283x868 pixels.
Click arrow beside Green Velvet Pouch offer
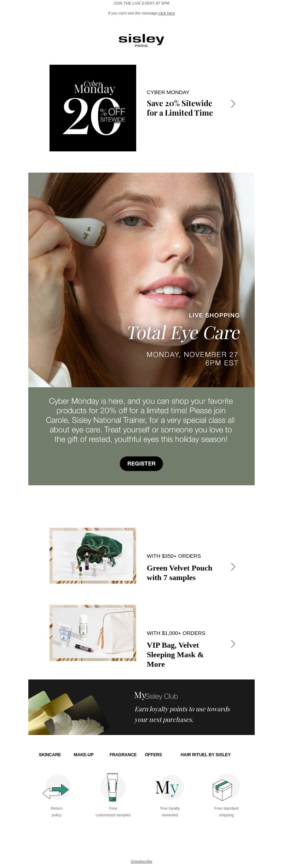point(233,567)
